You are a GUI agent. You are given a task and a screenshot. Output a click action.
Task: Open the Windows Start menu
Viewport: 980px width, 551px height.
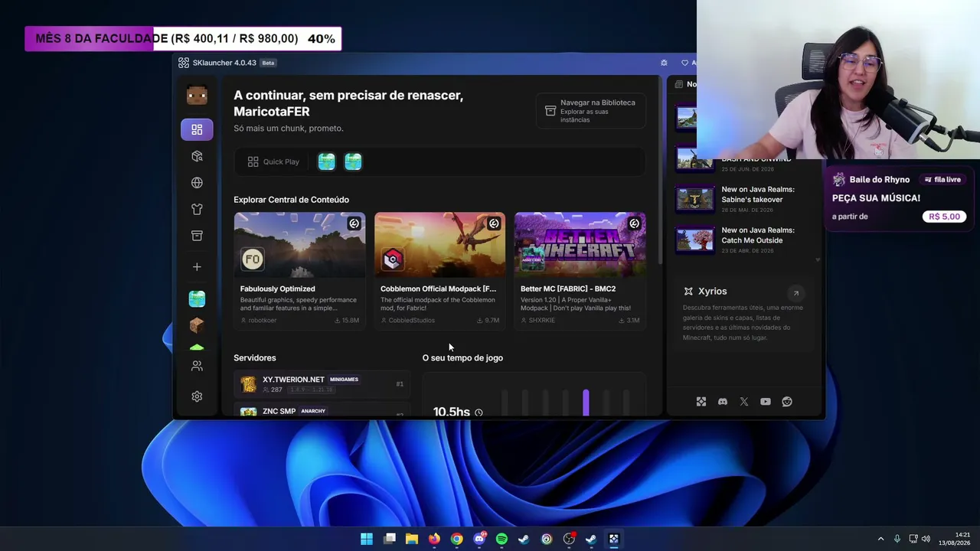tap(367, 539)
